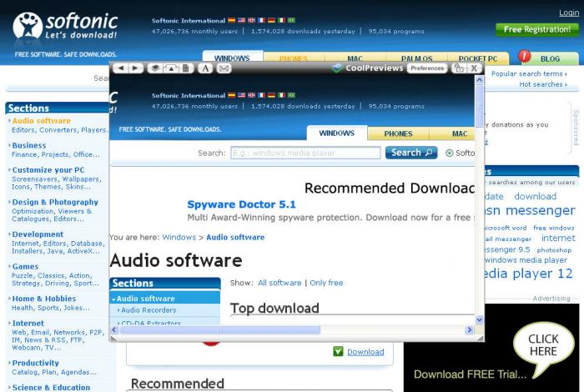Expand Hot searches

(543, 84)
